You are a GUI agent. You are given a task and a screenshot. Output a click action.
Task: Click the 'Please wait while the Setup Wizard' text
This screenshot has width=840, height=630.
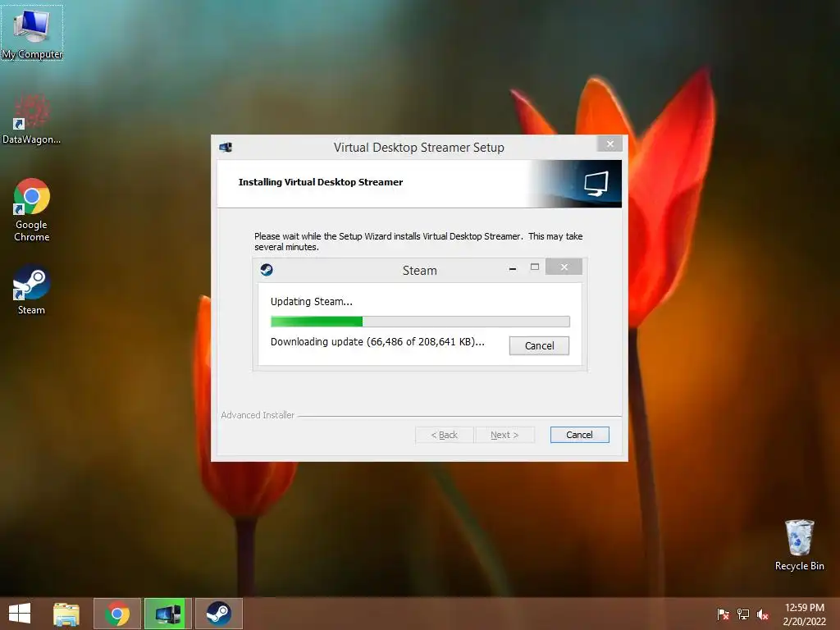point(418,242)
